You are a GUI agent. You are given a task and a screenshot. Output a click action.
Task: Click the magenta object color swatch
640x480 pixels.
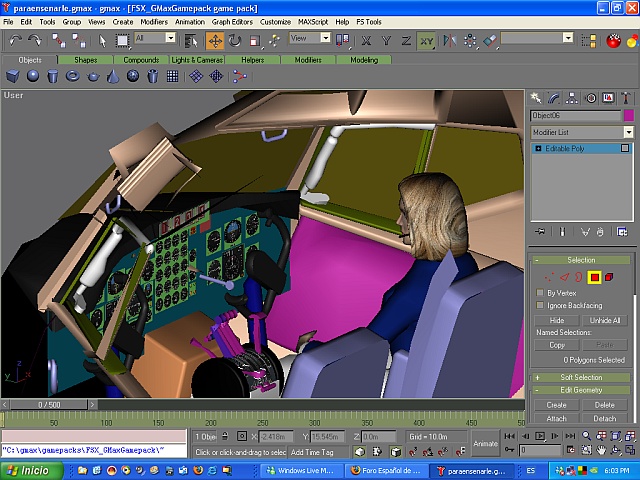[628, 116]
